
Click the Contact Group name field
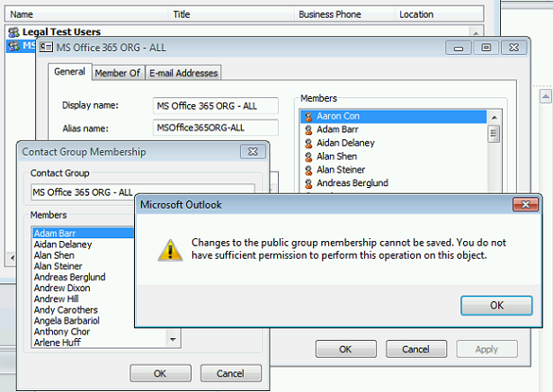(142, 192)
